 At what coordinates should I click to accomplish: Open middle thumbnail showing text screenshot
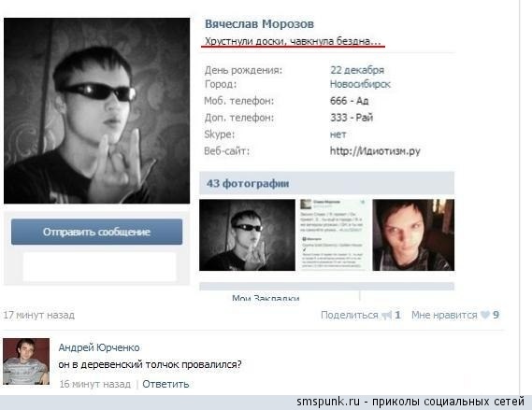334,234
